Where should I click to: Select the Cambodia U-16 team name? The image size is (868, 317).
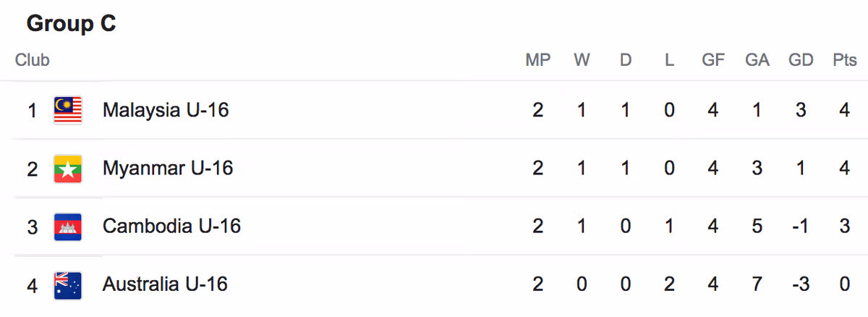[171, 227]
